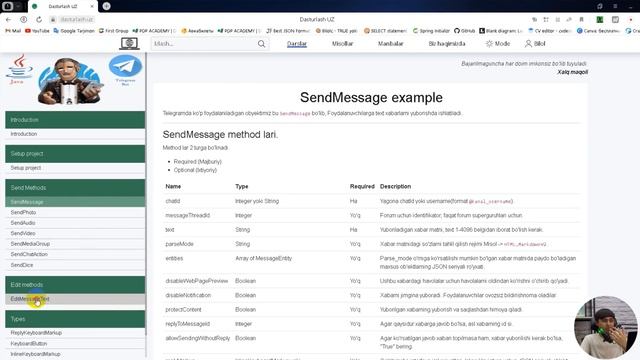Select SendMessage in the sidebar
This screenshot has width=640, height=360.
pyautogui.click(x=75, y=202)
